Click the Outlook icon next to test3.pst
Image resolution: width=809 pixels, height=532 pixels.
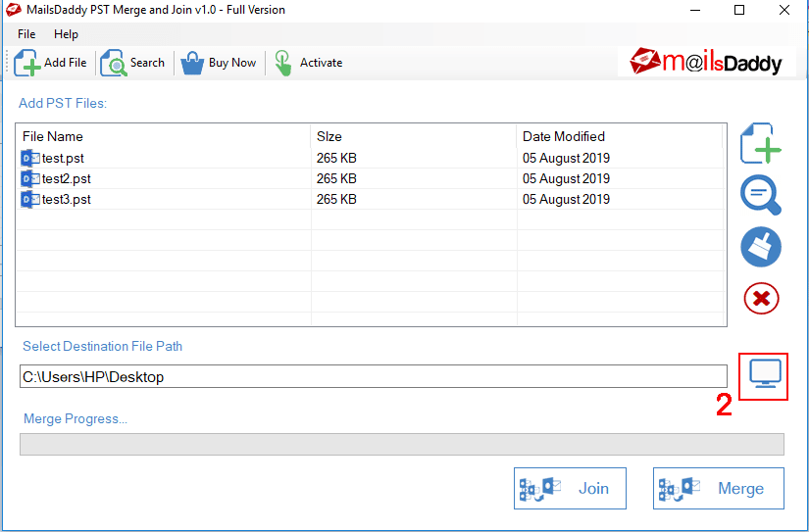tap(30, 199)
